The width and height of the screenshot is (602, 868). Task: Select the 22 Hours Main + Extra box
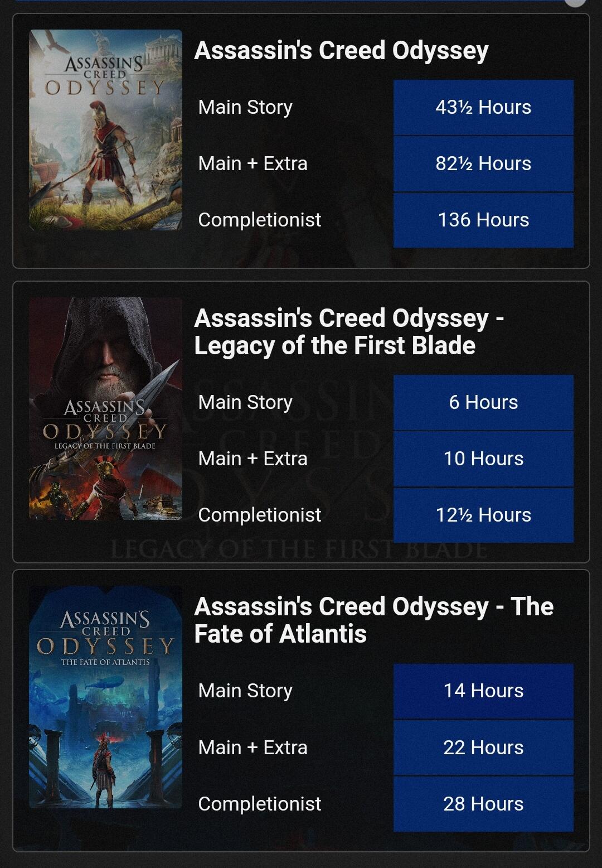pyautogui.click(x=483, y=748)
